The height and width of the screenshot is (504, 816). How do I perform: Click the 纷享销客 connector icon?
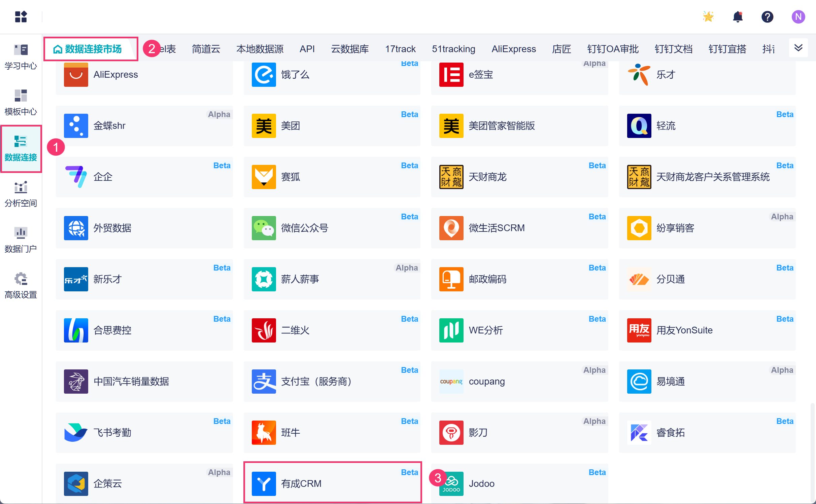point(639,228)
